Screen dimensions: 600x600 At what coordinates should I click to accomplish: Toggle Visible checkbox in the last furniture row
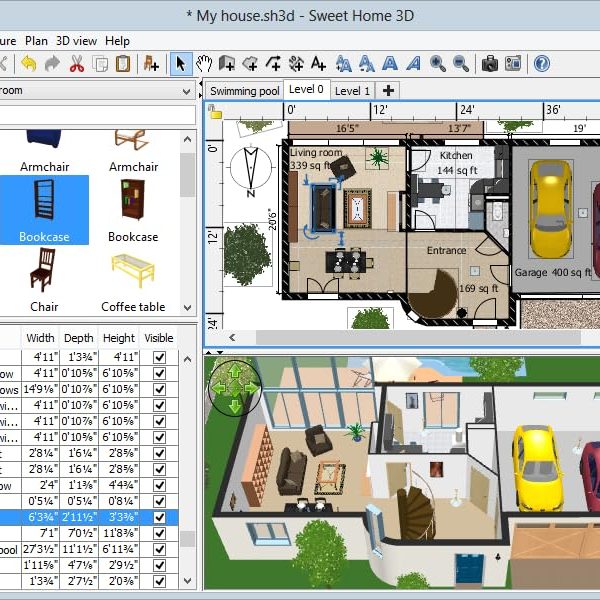click(x=159, y=582)
